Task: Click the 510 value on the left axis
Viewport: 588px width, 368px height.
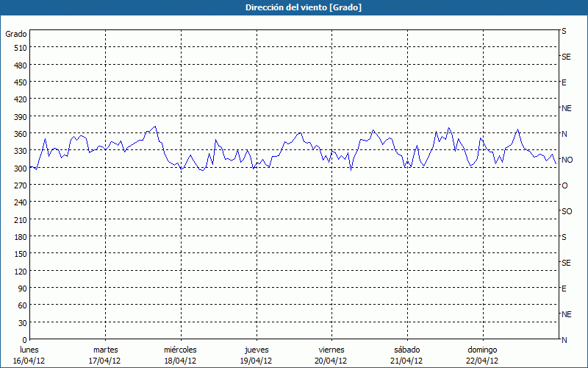Action: [x=20, y=48]
